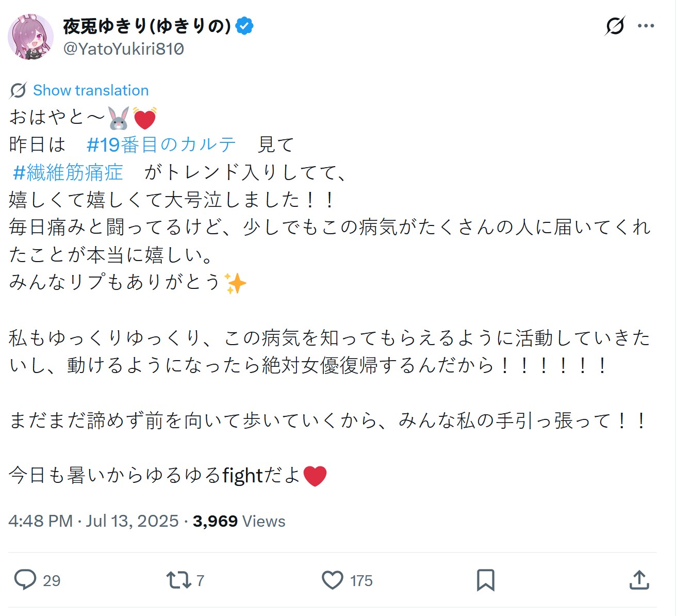Click the like count number 175
Viewport: 692px width, 616px height.
click(361, 581)
